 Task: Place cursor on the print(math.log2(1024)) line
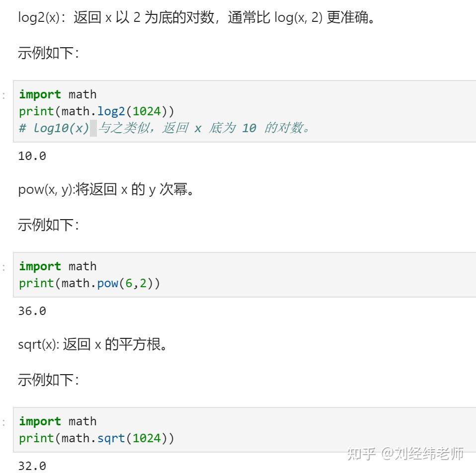coord(96,111)
